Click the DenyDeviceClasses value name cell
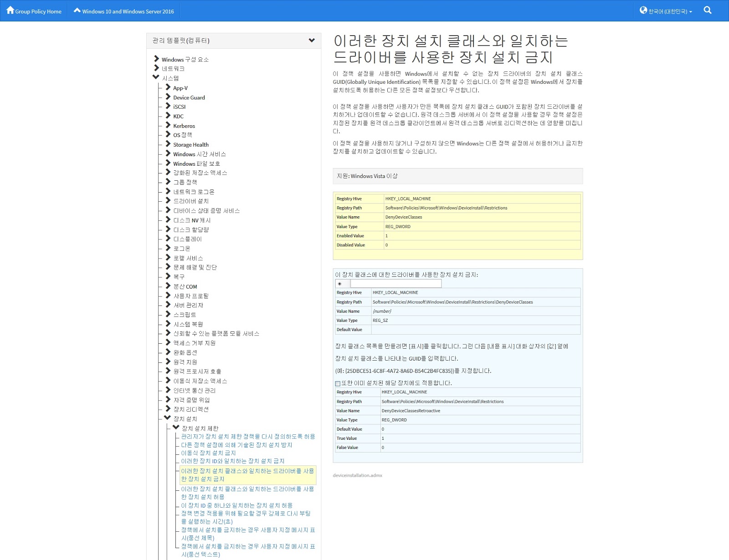Screen dimensions: 729x560 point(482,217)
